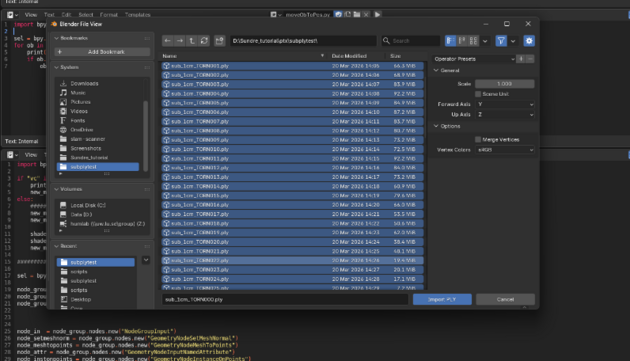Enable the Scene Unit checkbox
Viewport: 630px width, 361px height.
point(478,94)
